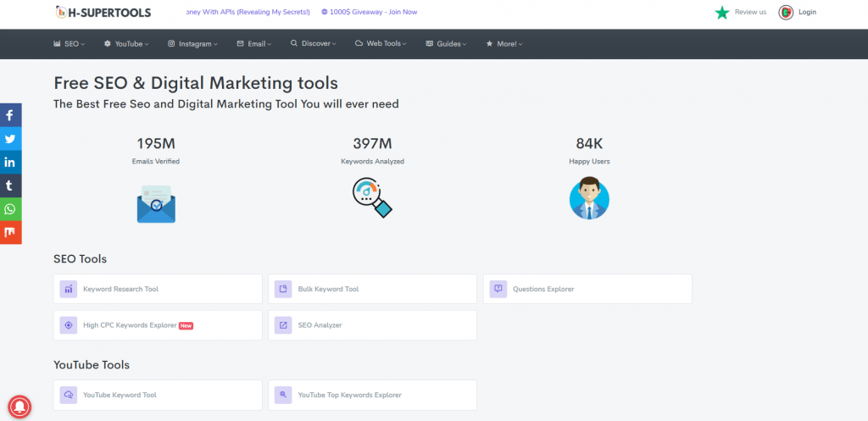
Task: Open High CPC Keywords Explorer link
Action: [158, 325]
